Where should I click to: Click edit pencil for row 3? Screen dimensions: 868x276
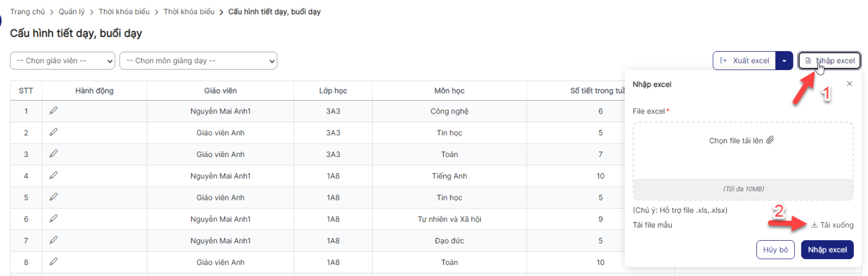(x=53, y=154)
